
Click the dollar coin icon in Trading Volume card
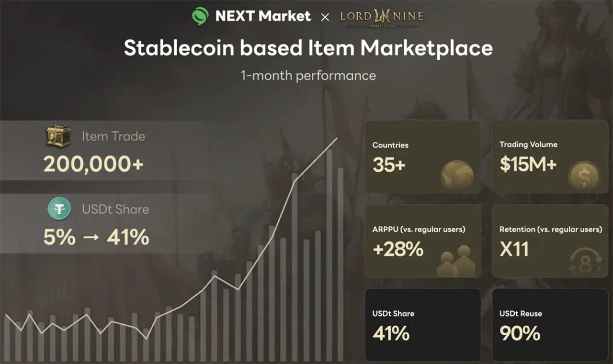pyautogui.click(x=584, y=176)
